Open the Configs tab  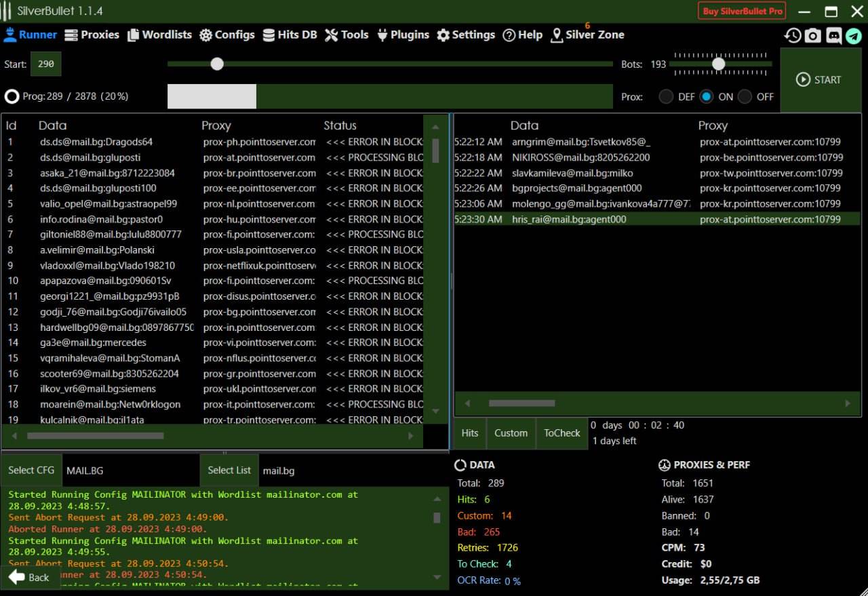click(226, 35)
